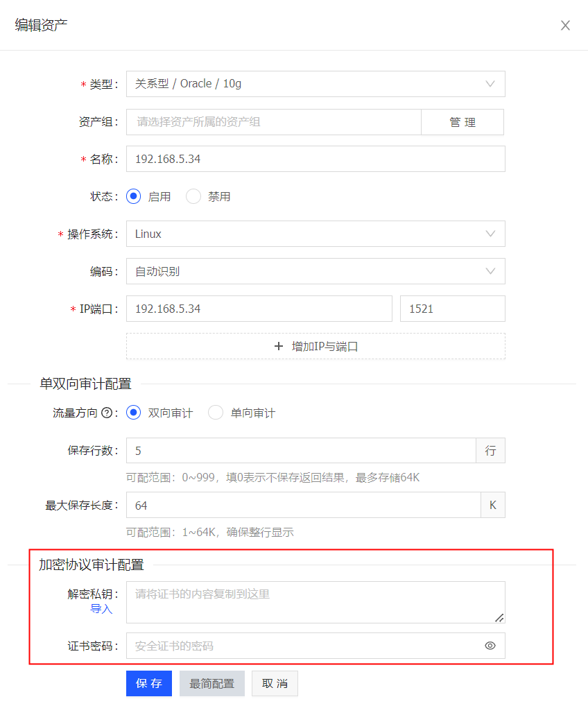Screen dimensions: 588x715
Task: Click 增加IP与端口 dashed button
Action: (x=315, y=346)
